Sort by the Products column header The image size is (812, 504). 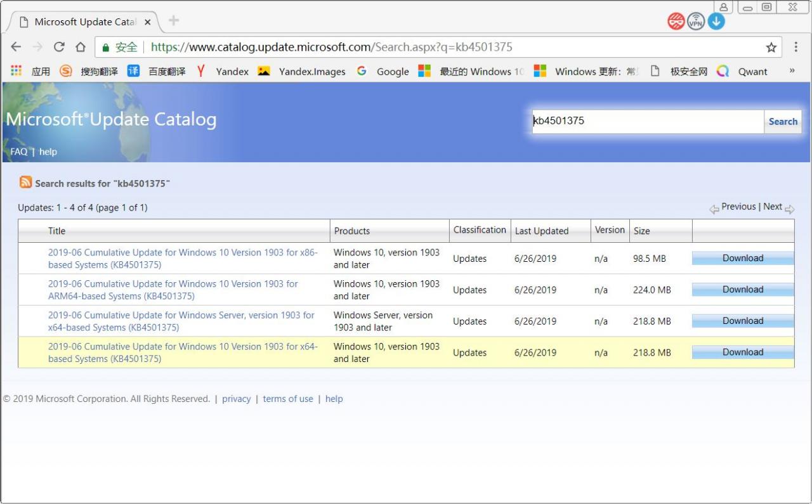coord(352,231)
